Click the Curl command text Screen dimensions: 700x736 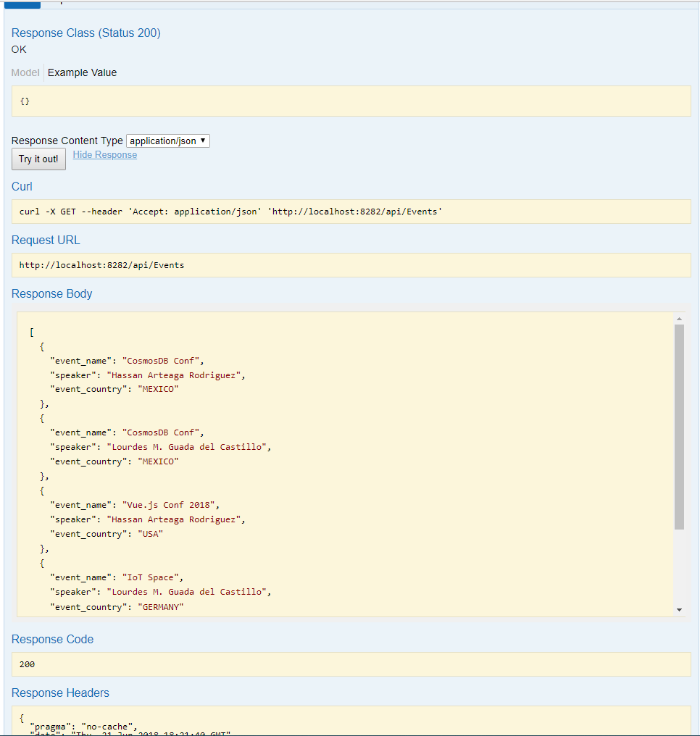coord(230,212)
